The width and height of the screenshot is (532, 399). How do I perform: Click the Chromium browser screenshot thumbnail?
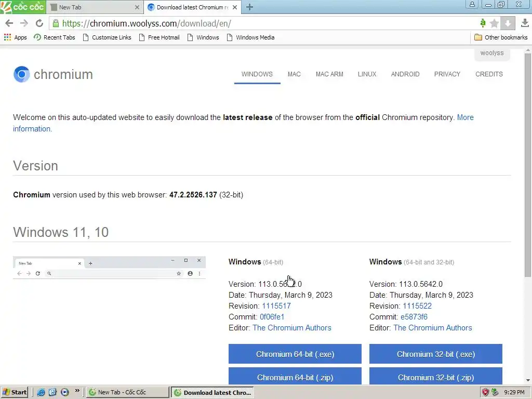click(x=109, y=268)
